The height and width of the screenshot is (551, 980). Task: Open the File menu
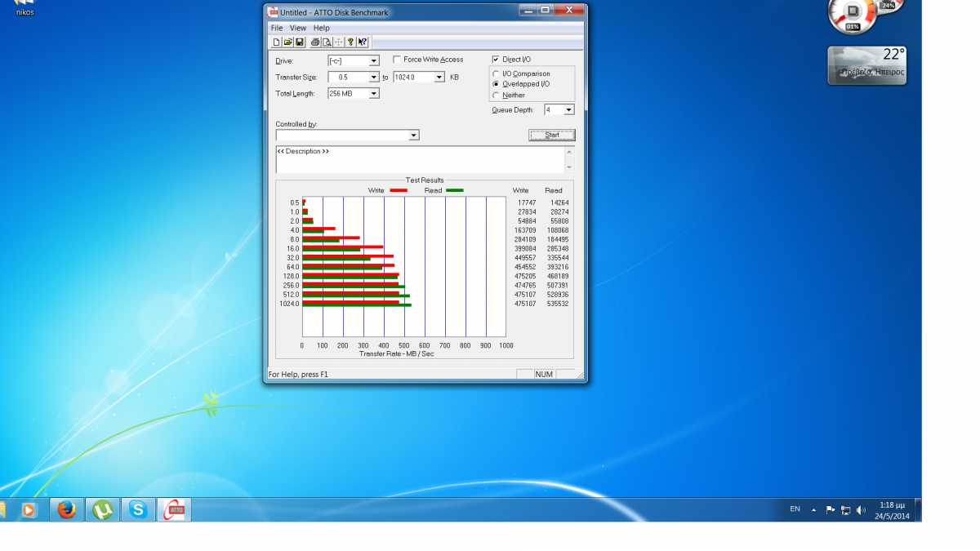[x=277, y=28]
